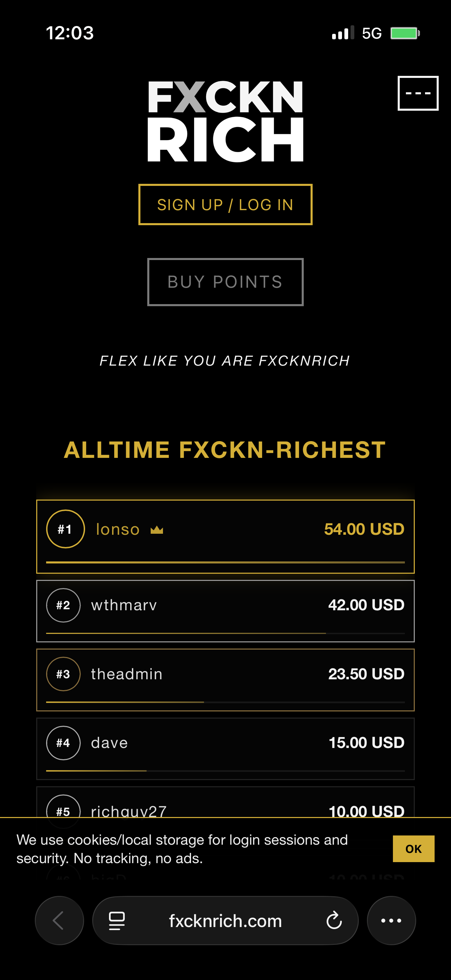451x980 pixels.
Task: Select the wthmarv leaderboard row
Action: coord(225,611)
